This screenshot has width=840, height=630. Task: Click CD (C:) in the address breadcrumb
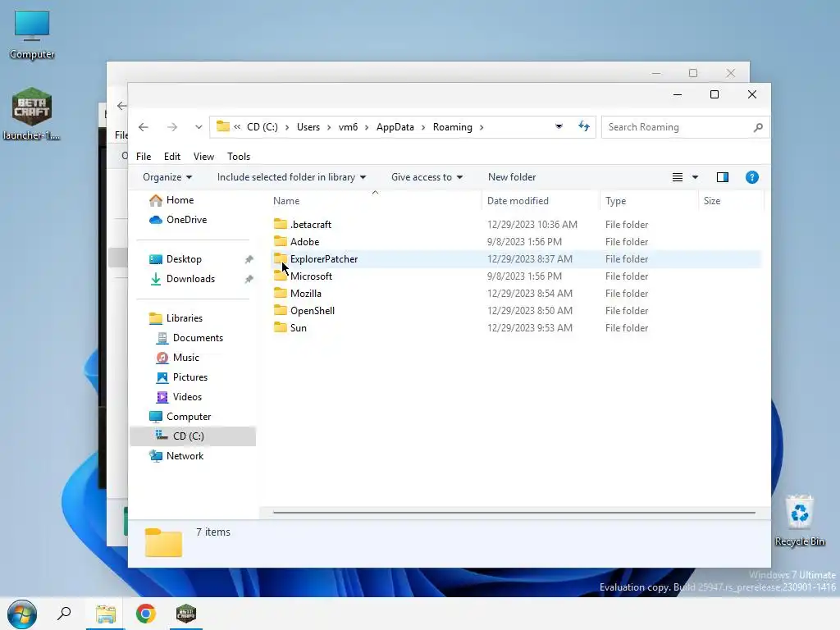(262, 127)
